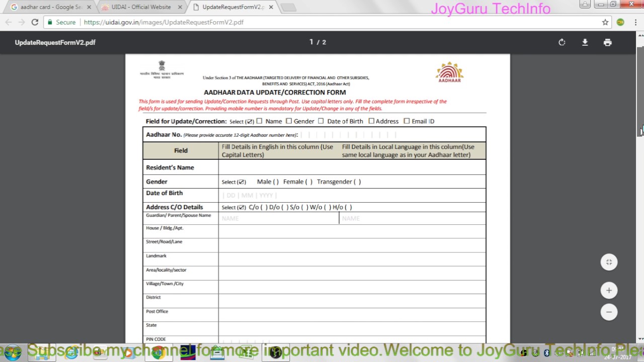Click the browser forward arrow
The height and width of the screenshot is (362, 644).
22,22
